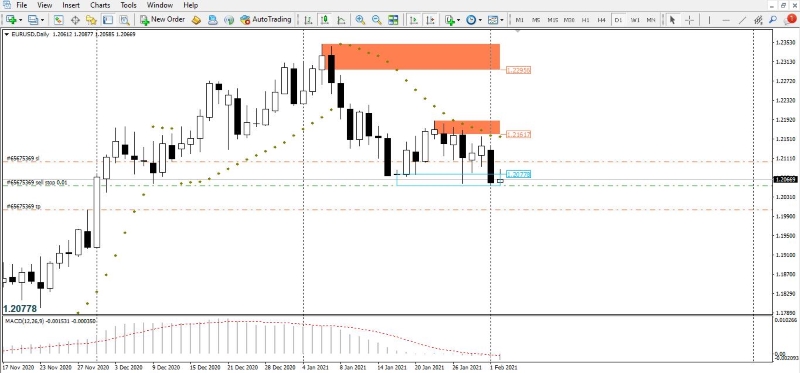Click the #65675369 sell stop order label
800x373 pixels.
[36, 182]
